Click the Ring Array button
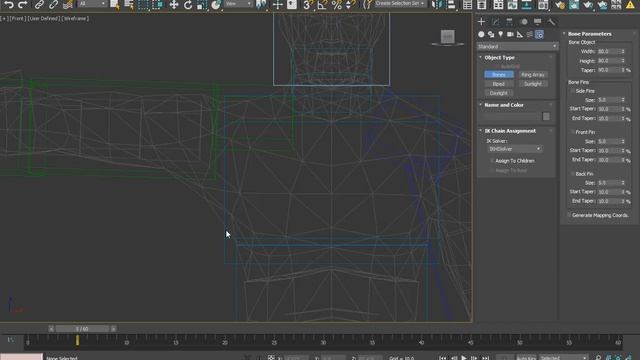This screenshot has height=360, width=640. (x=533, y=75)
